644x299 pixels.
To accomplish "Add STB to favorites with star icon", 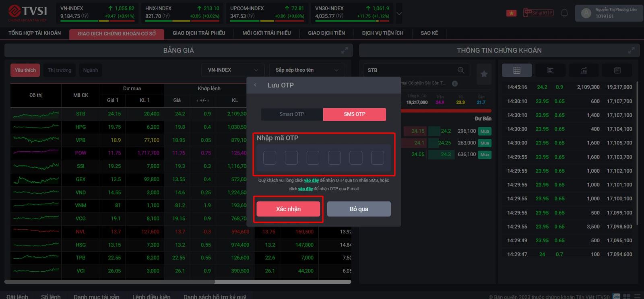I will (x=484, y=74).
